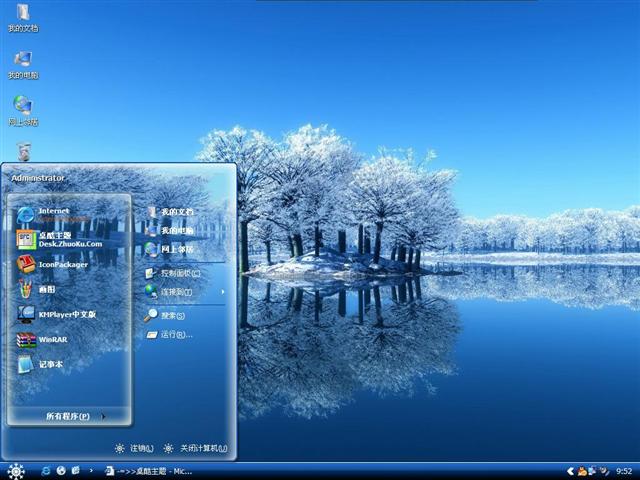Open 我的电脑 in Start menu right column

point(171,231)
